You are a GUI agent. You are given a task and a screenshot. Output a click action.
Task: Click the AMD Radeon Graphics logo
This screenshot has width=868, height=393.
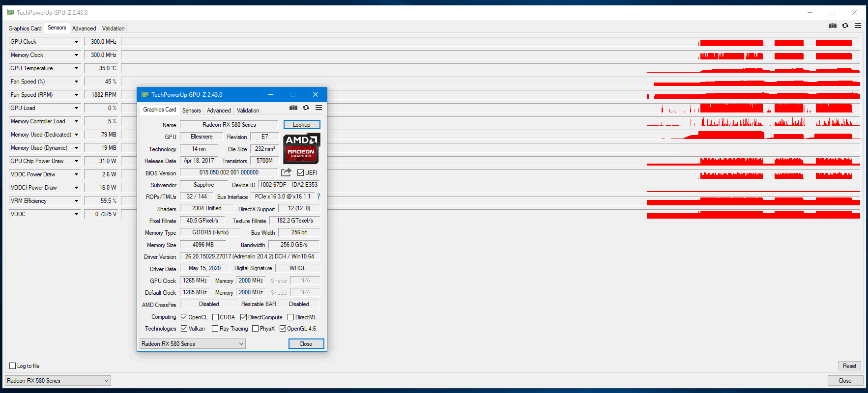[x=302, y=148]
